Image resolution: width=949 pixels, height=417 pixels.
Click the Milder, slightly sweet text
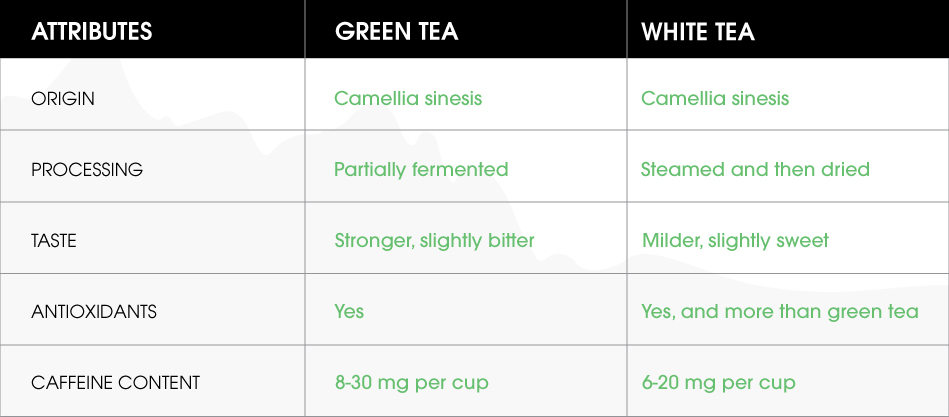point(735,240)
